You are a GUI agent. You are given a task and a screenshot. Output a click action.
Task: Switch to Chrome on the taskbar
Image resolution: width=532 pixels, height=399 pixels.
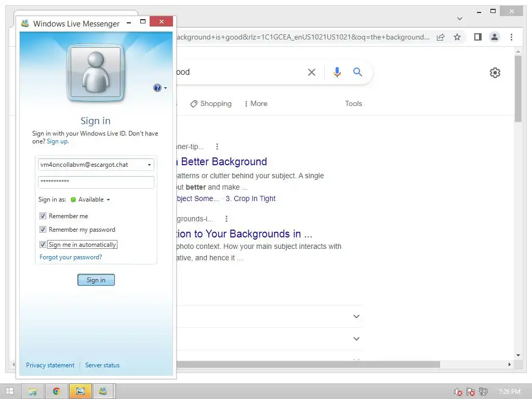click(56, 392)
